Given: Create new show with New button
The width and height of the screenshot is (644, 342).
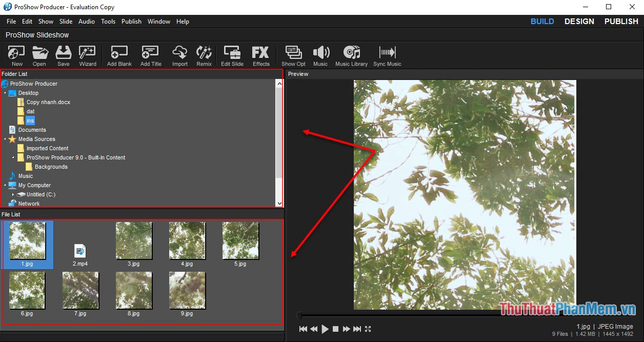Looking at the screenshot, I should (16, 55).
